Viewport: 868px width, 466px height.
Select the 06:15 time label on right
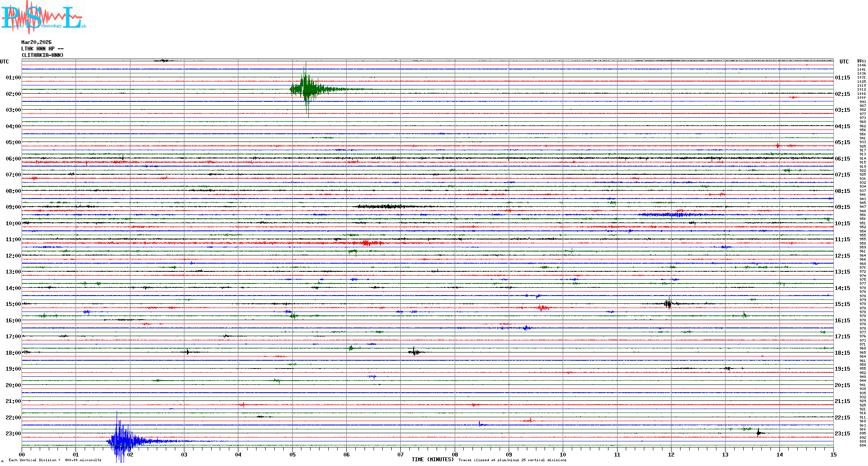(842, 159)
